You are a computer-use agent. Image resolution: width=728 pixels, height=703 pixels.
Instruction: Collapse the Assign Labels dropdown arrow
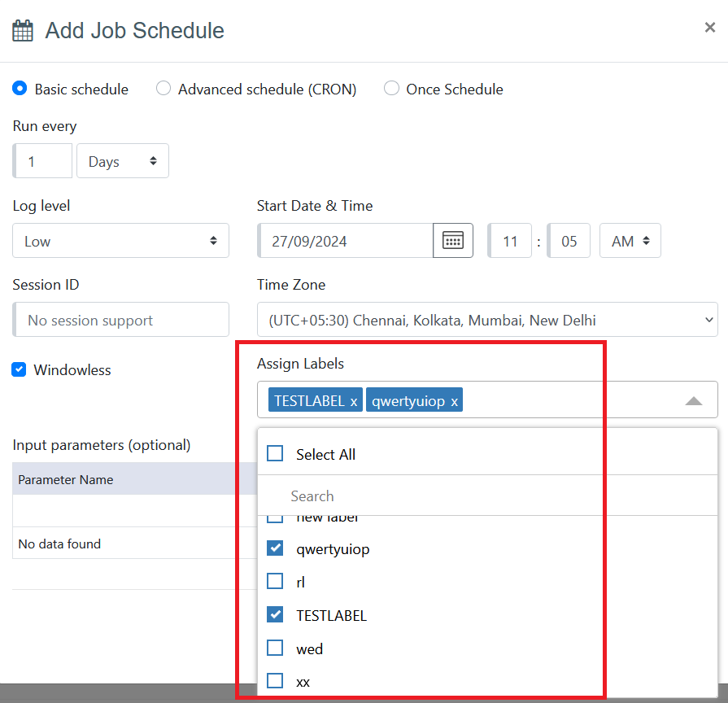pyautogui.click(x=693, y=400)
